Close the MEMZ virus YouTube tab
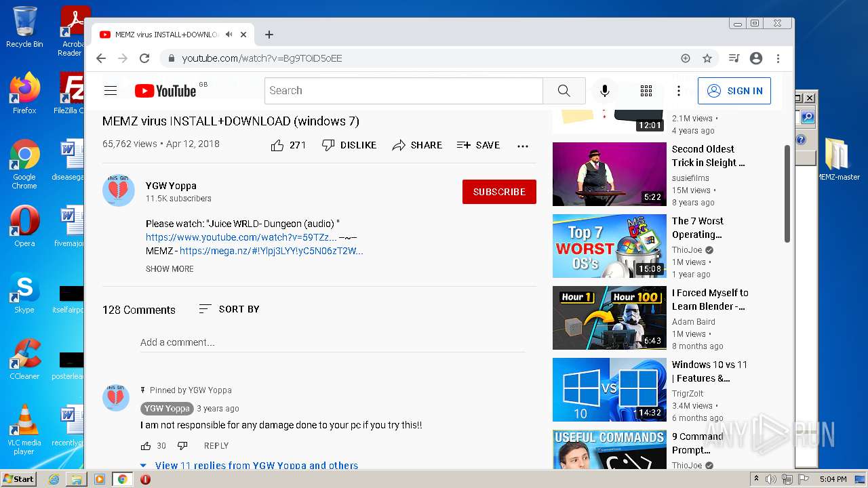 tap(243, 35)
